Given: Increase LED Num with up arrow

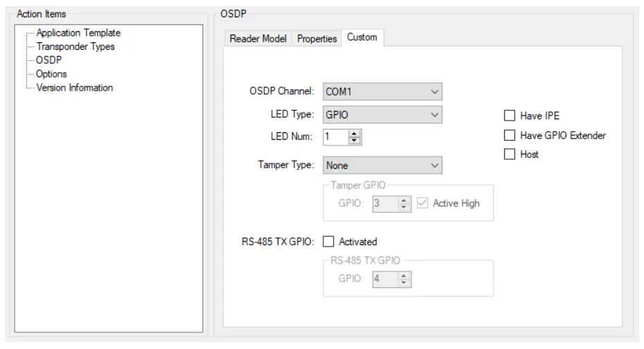Looking at the screenshot, I should point(355,134).
